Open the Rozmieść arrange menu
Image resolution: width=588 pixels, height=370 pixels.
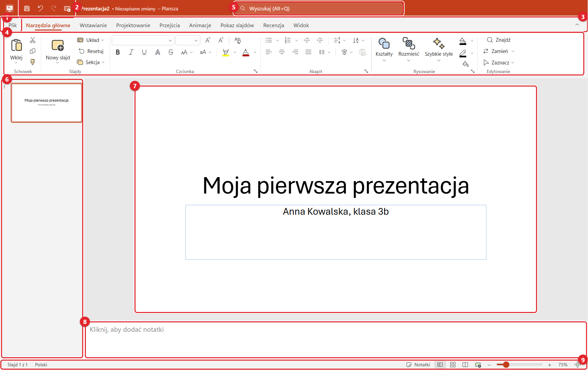(409, 50)
